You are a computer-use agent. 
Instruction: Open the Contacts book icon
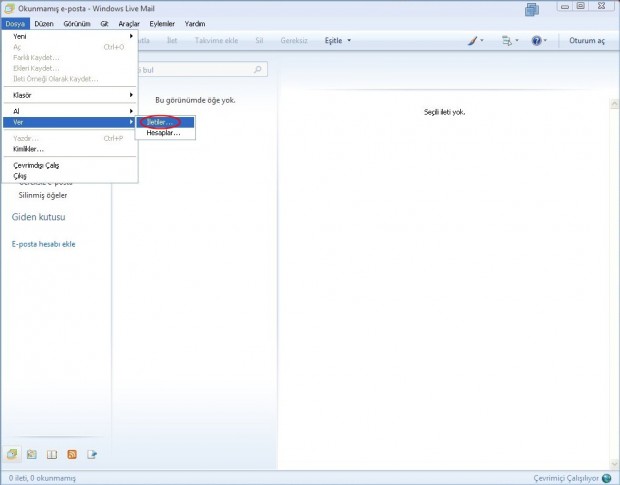click(x=52, y=455)
